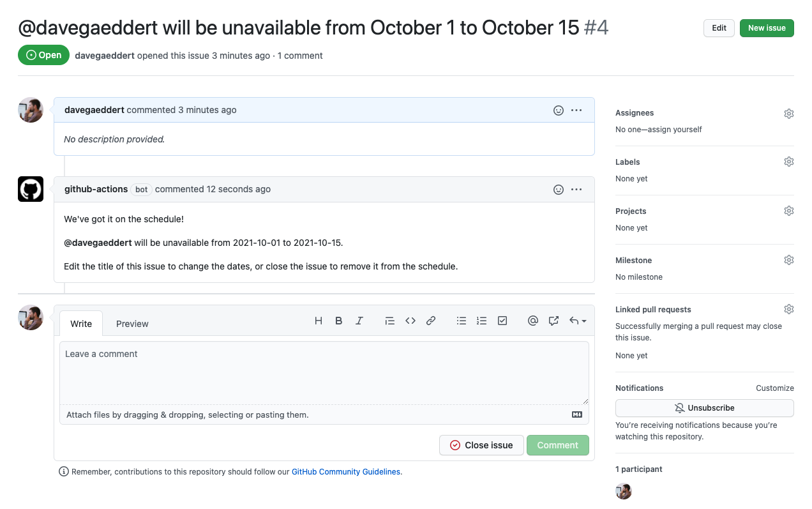812x509 pixels.
Task: Insert a hyperlink using the comment toolbar
Action: click(431, 321)
